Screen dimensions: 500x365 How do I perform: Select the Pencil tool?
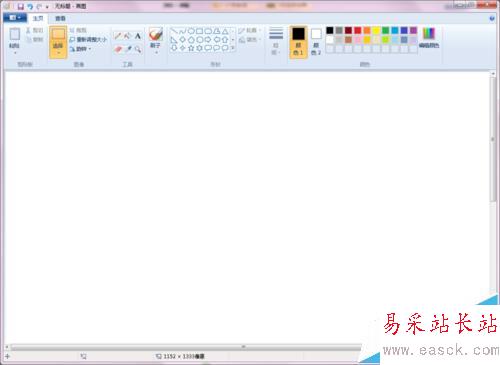point(118,36)
